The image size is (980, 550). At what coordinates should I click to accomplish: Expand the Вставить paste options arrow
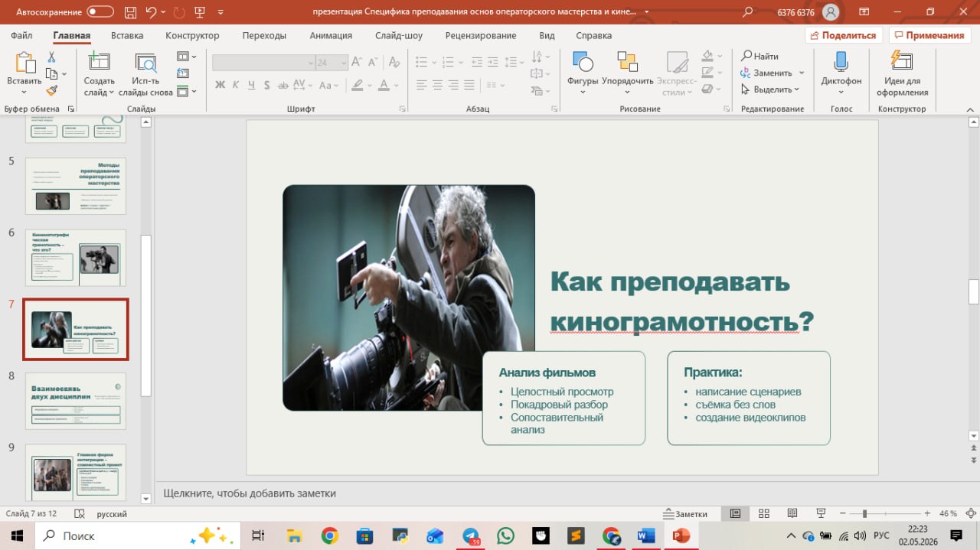pyautogui.click(x=24, y=93)
